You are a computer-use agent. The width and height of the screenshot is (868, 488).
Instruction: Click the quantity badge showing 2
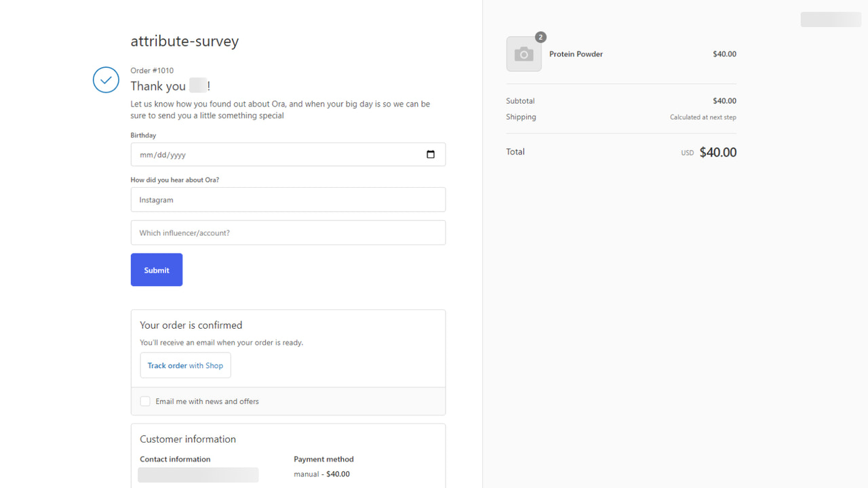click(x=540, y=37)
